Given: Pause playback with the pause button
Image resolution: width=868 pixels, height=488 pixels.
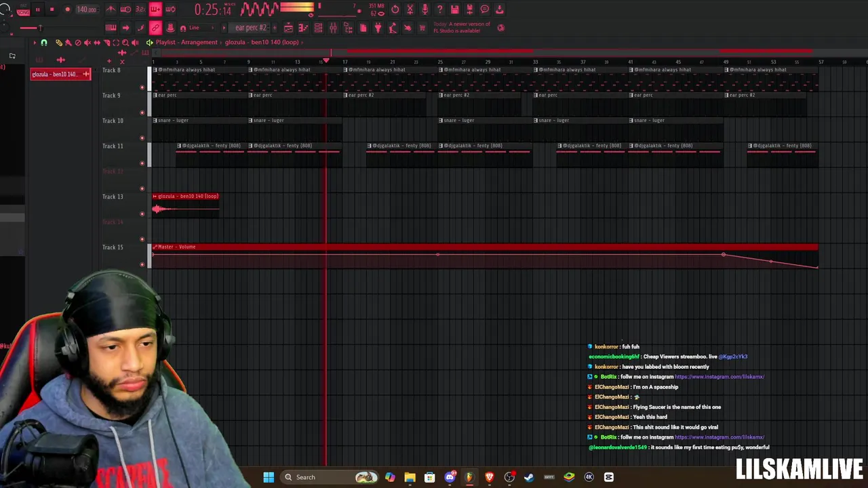Looking at the screenshot, I should (x=38, y=9).
